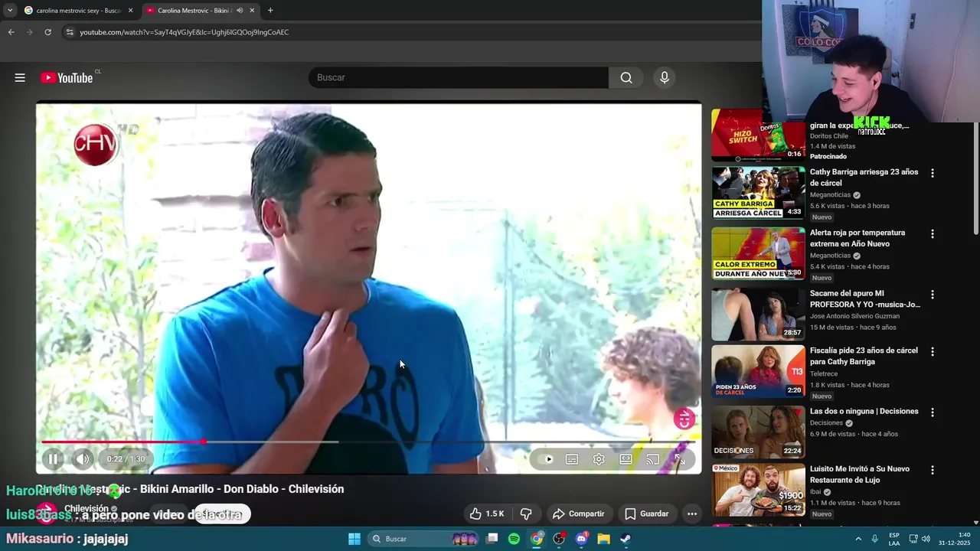This screenshot has width=980, height=551.
Task: Open Cathy Barriga arriesga 23 años video
Action: (x=864, y=178)
